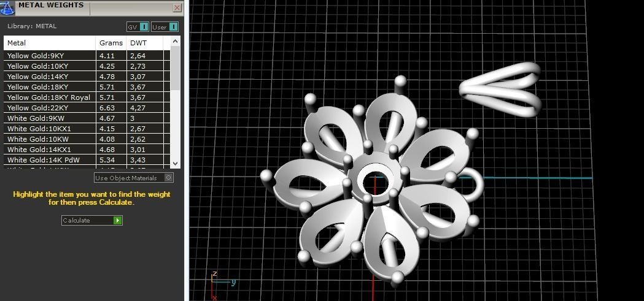Click the Matrix logo icon in panel header
The height and width of the screenshot is (301, 644).
pos(7,7)
